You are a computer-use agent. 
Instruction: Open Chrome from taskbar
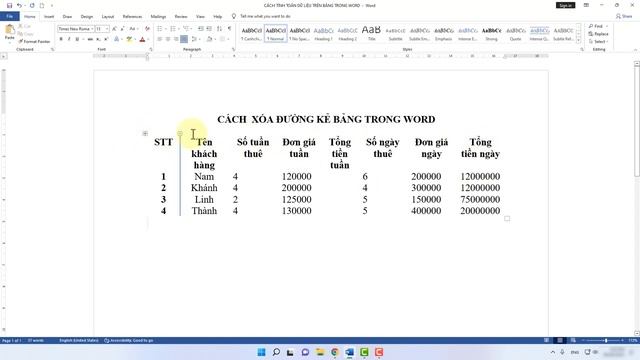point(335,352)
